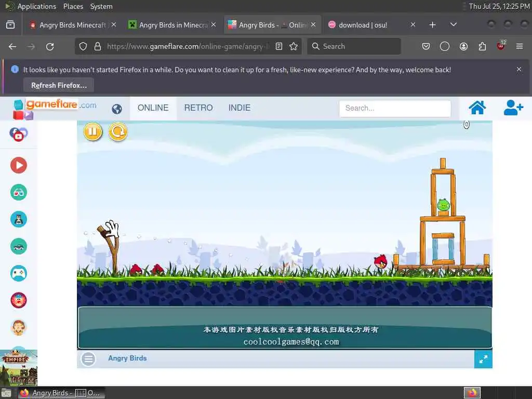Open the social media icon in sidebar

tap(18, 134)
